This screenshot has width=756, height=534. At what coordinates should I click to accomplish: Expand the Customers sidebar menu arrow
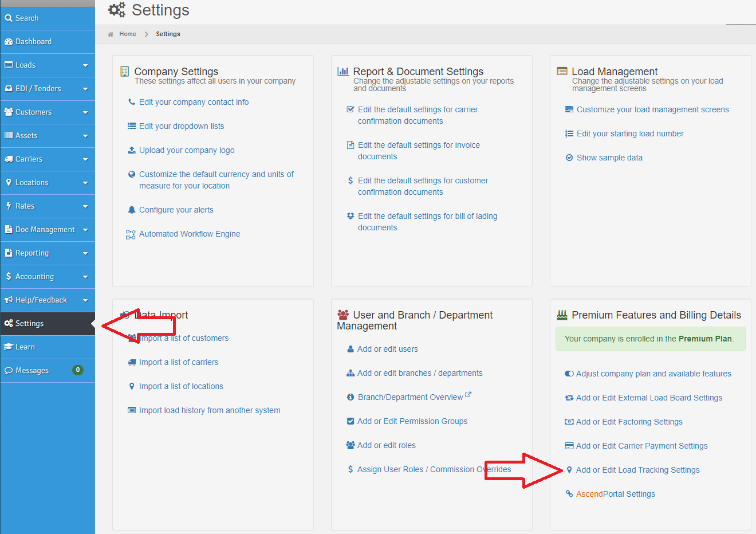85,112
